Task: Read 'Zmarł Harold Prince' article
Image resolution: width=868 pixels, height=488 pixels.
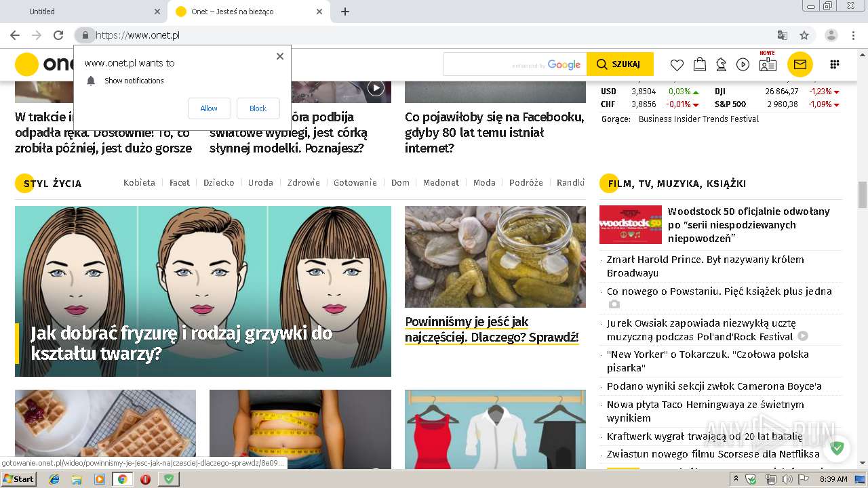Action: tap(705, 266)
